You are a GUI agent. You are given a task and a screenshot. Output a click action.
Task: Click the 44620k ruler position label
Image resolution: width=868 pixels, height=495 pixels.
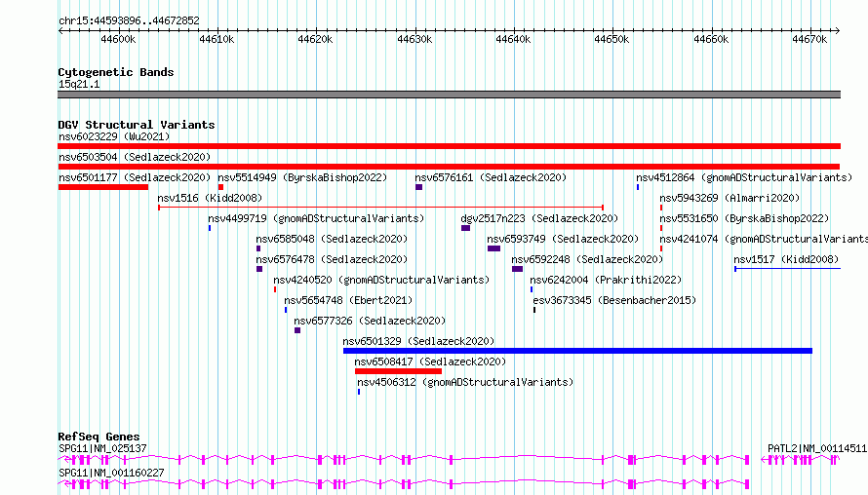(315, 39)
